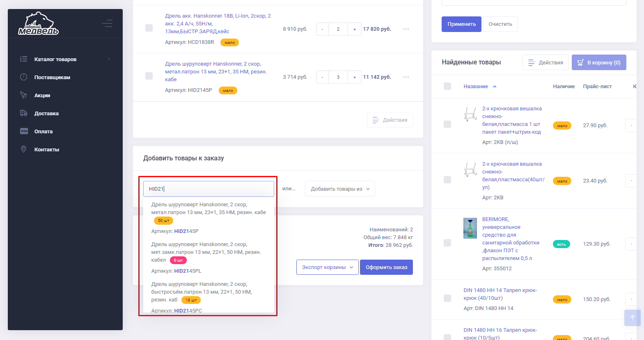This screenshot has height=340, width=644.
Task: Open the thumbnail of the 2КВ (п/ш) вешалка
Action: (470, 114)
